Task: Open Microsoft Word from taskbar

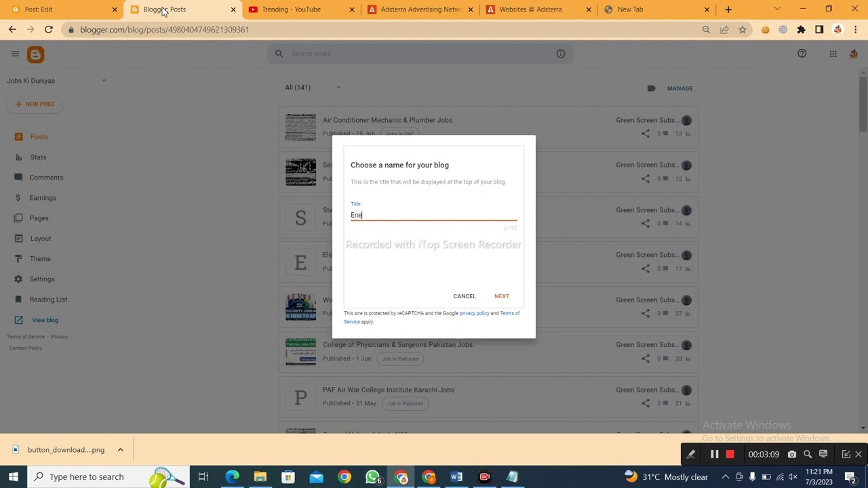Action: (x=456, y=476)
